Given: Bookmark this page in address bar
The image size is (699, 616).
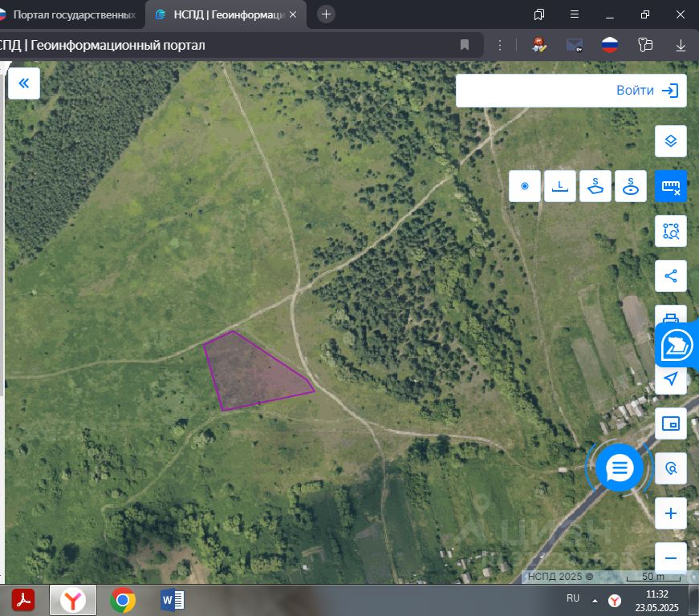Looking at the screenshot, I should pyautogui.click(x=465, y=45).
